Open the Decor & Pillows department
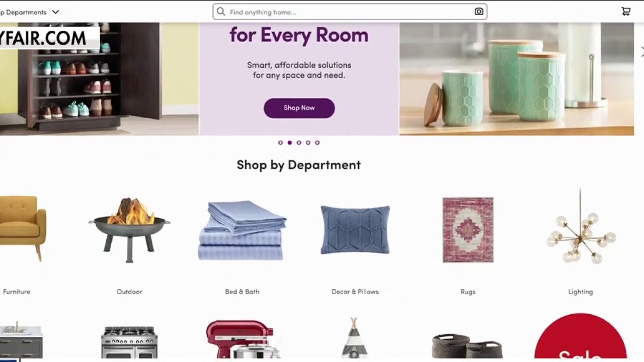The image size is (644, 362). [x=355, y=230]
